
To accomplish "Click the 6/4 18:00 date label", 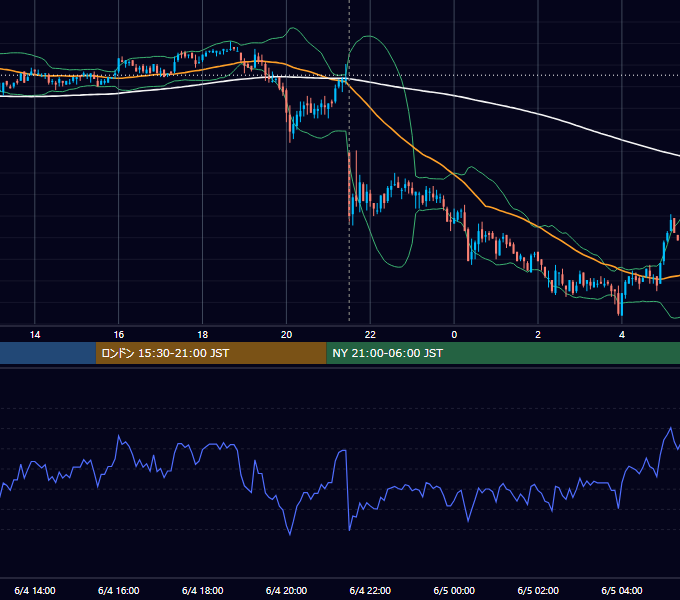I will pyautogui.click(x=203, y=590).
